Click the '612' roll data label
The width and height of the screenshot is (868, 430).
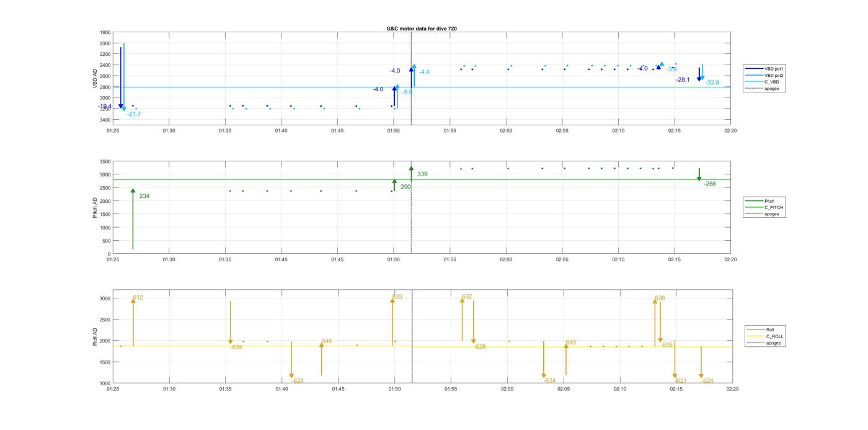[x=138, y=298]
